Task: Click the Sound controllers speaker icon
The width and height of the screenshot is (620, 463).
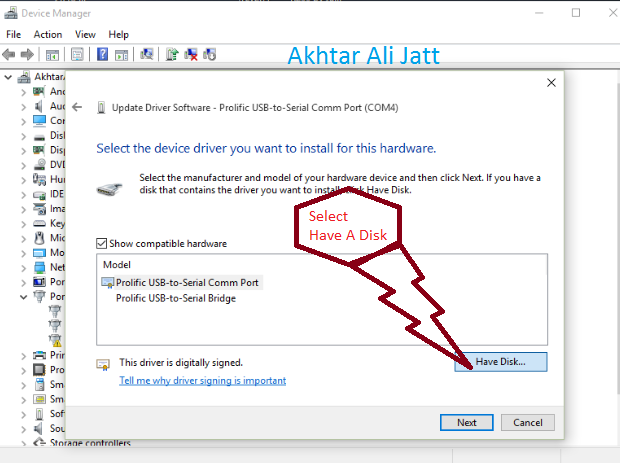Action: coord(38,429)
